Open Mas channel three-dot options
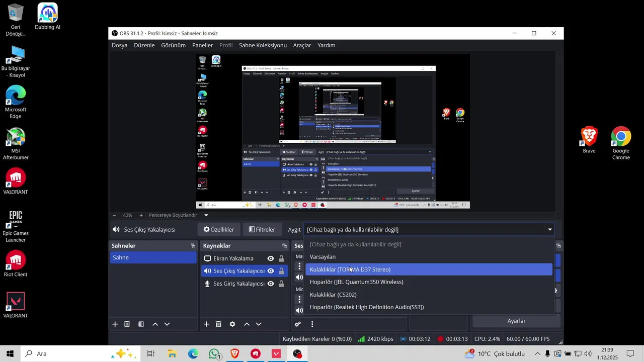 (299, 266)
